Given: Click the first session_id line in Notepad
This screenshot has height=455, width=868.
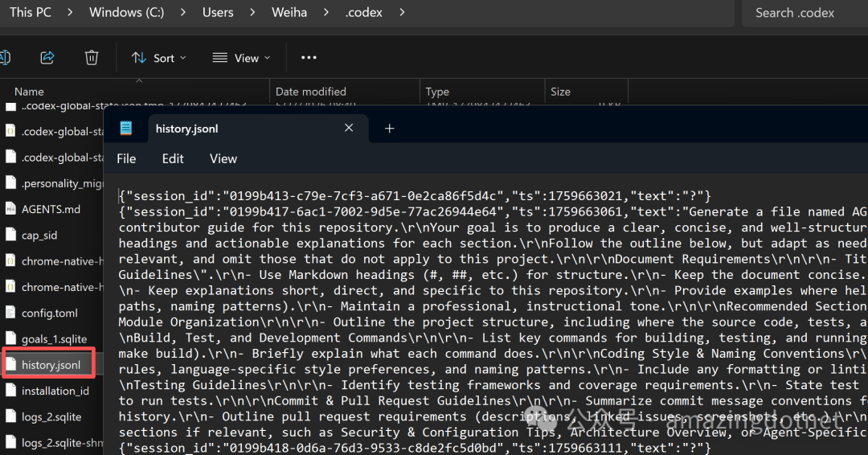Looking at the screenshot, I should (x=415, y=196).
